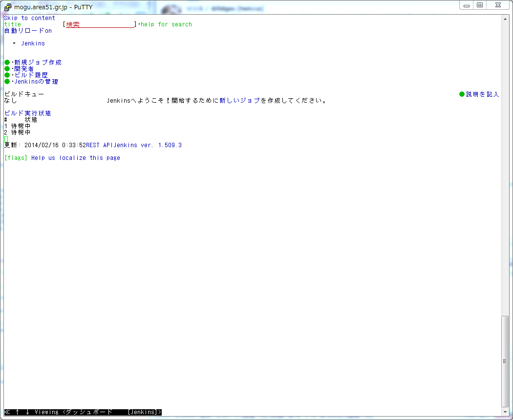
Task: Toggle the 自動リロードon auto-reload link
Action: pos(28,31)
